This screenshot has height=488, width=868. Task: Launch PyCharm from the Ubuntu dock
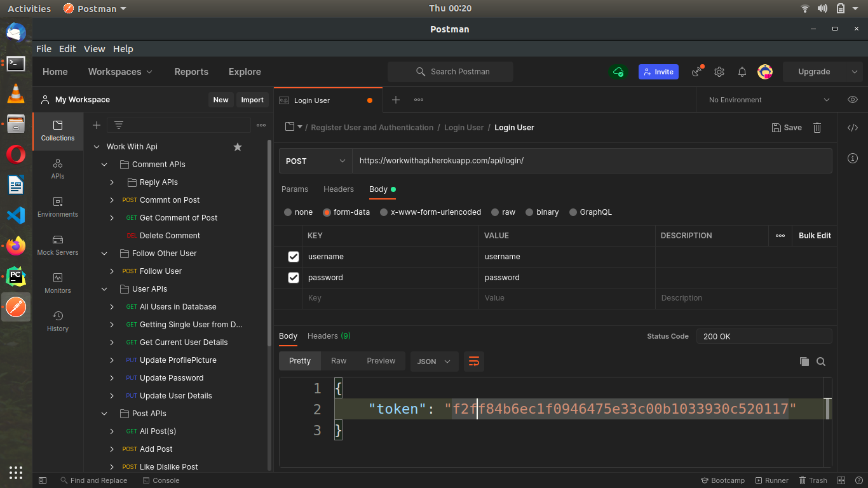point(16,276)
